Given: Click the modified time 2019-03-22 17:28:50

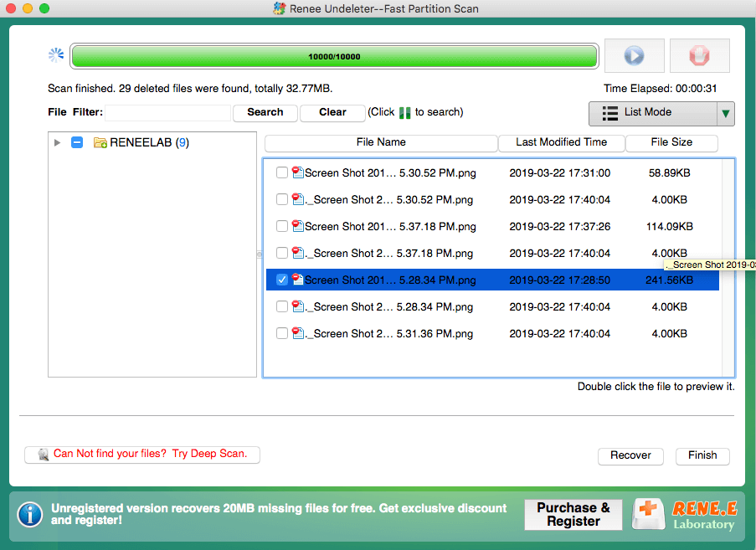Looking at the screenshot, I should pos(560,280).
